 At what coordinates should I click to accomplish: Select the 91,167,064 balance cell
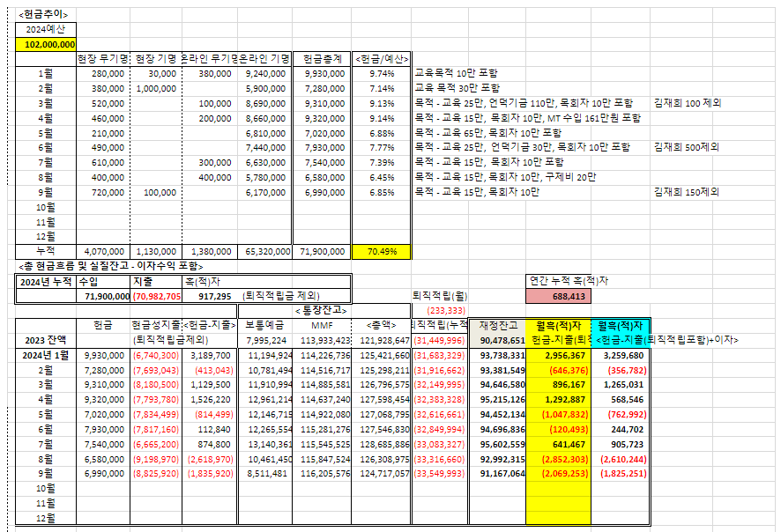[497, 474]
